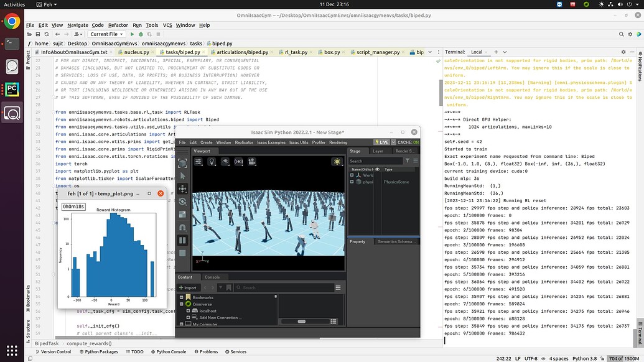Open the Python Console from PyCharm's status bar
The height and width of the screenshot is (362, 644).
tap(169, 351)
